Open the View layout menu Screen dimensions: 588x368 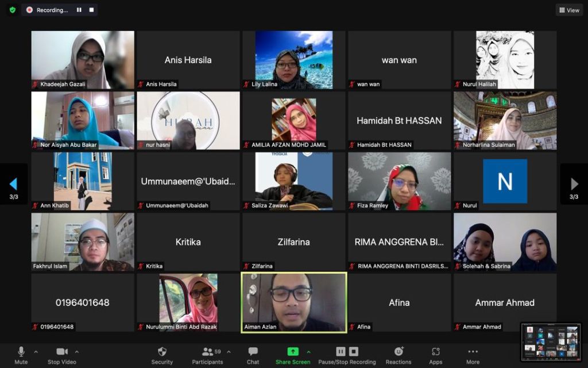click(569, 10)
